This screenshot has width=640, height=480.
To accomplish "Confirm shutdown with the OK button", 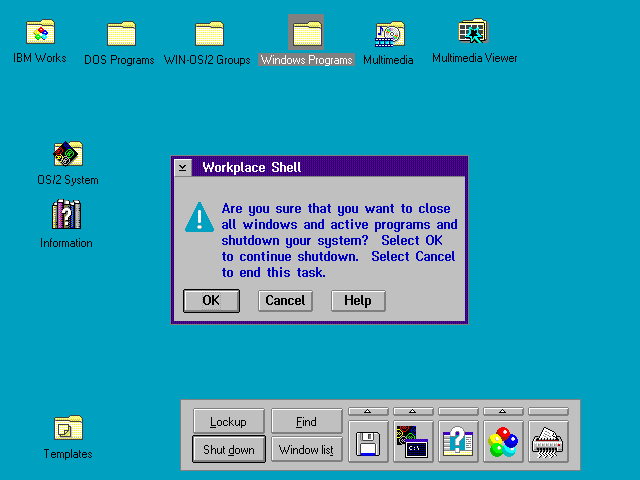I will (211, 301).
